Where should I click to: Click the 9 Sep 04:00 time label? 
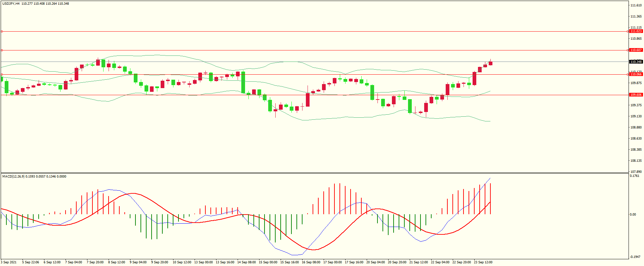(x=138, y=262)
